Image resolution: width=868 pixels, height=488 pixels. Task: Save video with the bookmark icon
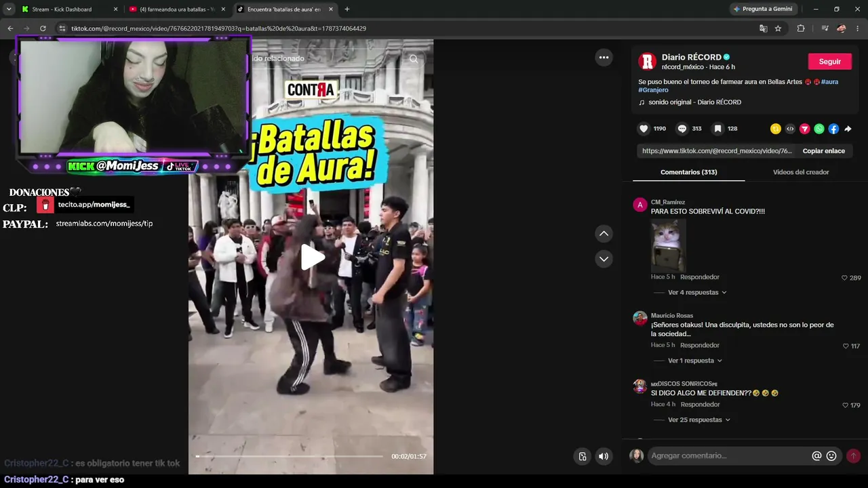[717, 129]
